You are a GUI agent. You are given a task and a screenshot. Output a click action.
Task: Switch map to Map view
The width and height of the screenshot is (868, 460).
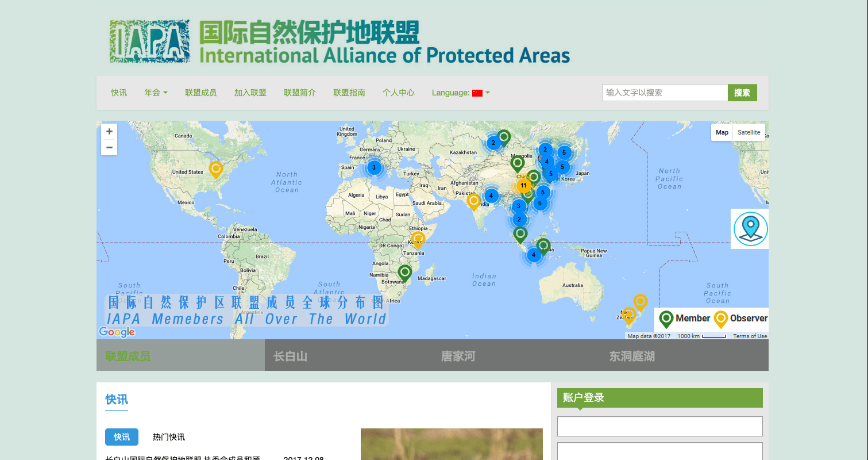pos(722,132)
